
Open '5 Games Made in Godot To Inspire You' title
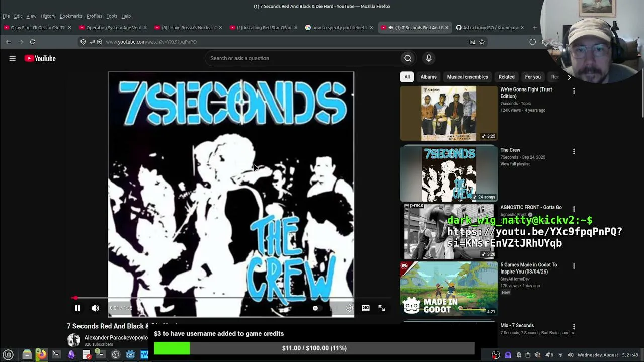click(529, 268)
